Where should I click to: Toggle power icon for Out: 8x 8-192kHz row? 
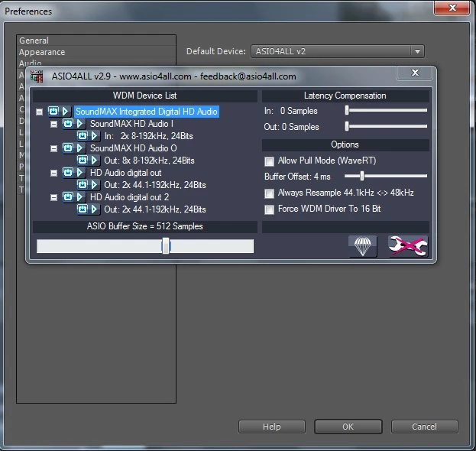(x=83, y=160)
